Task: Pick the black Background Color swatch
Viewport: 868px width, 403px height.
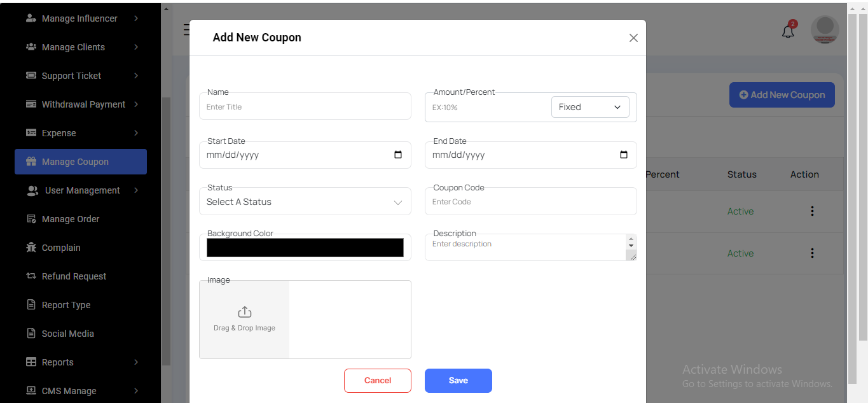Action: click(305, 248)
